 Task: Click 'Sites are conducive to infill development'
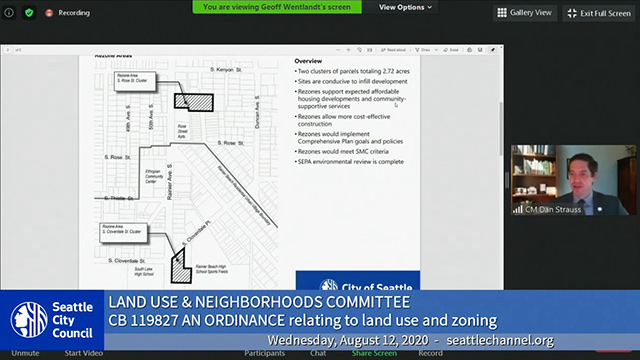[353, 81]
